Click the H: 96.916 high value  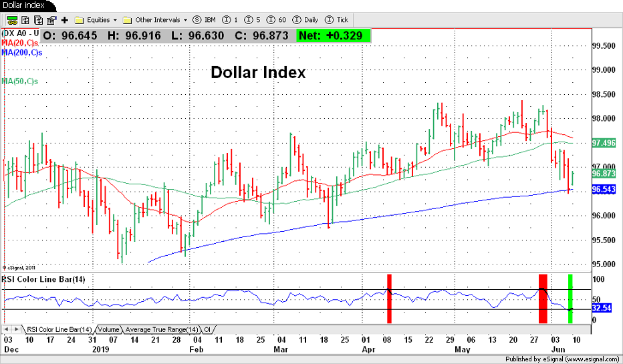coord(134,35)
